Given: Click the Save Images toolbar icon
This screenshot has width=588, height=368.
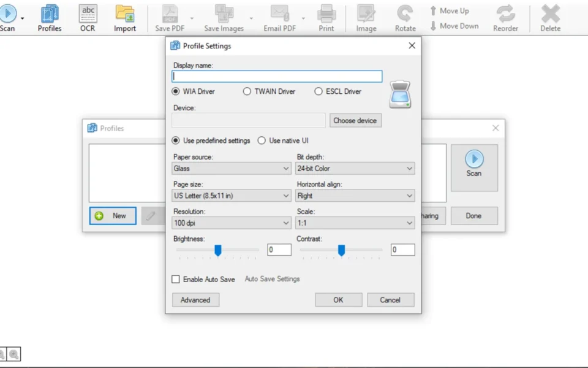Looking at the screenshot, I should tap(224, 13).
